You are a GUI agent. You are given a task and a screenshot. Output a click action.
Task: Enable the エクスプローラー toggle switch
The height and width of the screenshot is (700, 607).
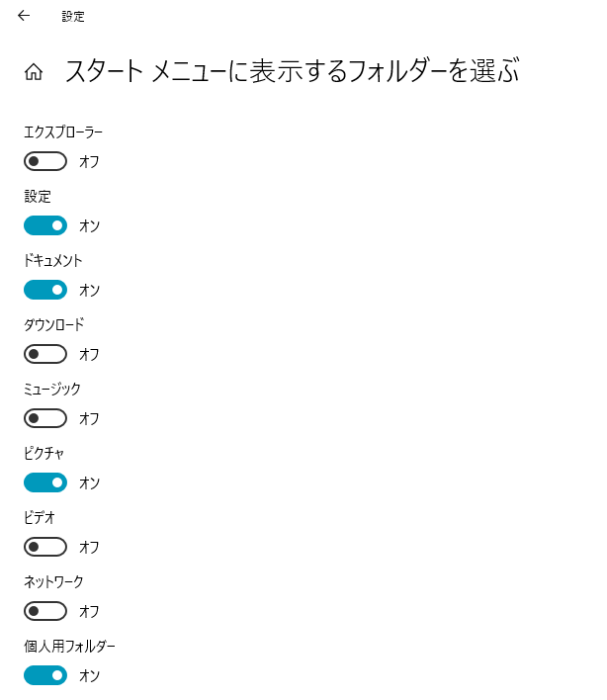(x=45, y=161)
